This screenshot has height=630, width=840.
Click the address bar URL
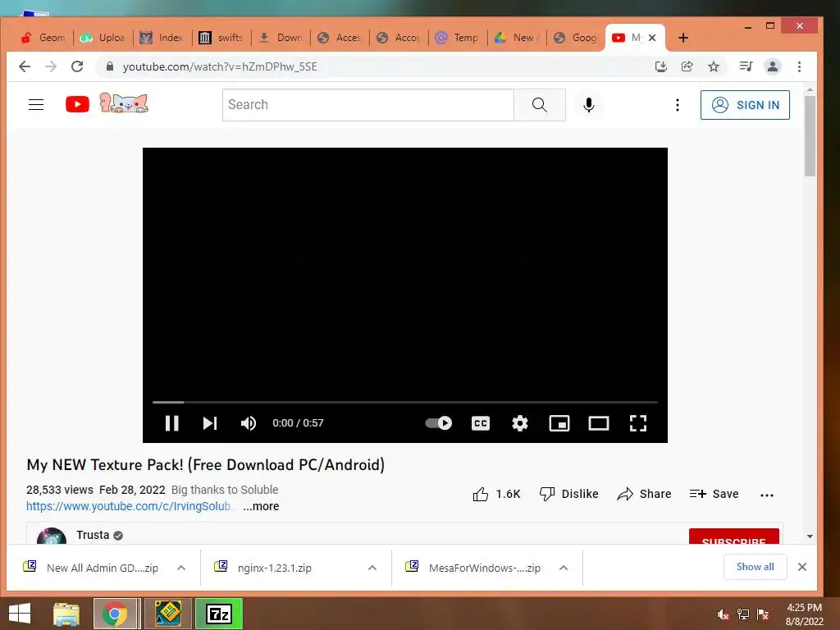220,66
